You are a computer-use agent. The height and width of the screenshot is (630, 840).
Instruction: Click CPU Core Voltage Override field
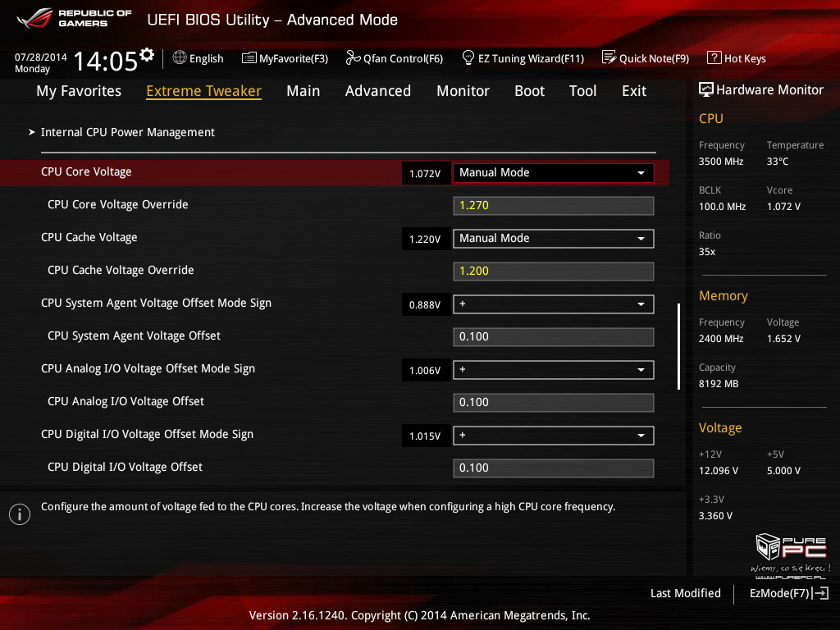pyautogui.click(x=553, y=206)
